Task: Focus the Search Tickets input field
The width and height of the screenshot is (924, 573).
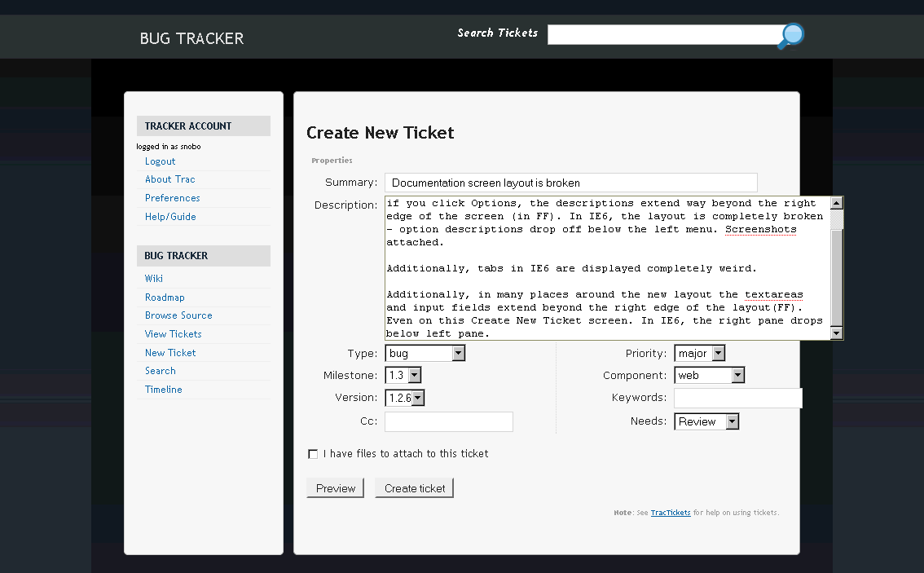Action: [663, 34]
